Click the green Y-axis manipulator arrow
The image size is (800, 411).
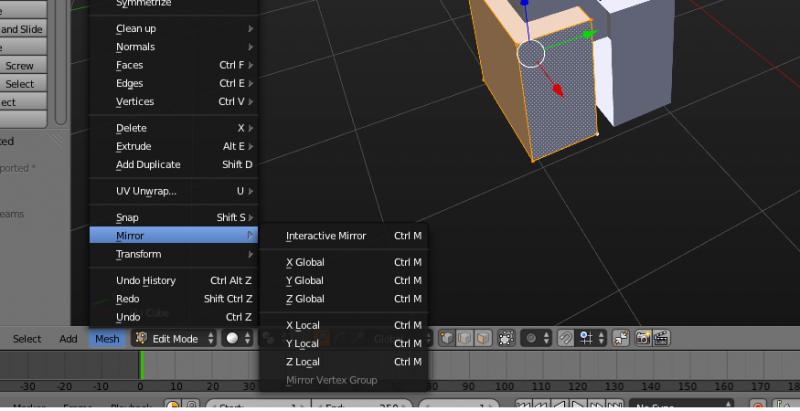pos(589,35)
